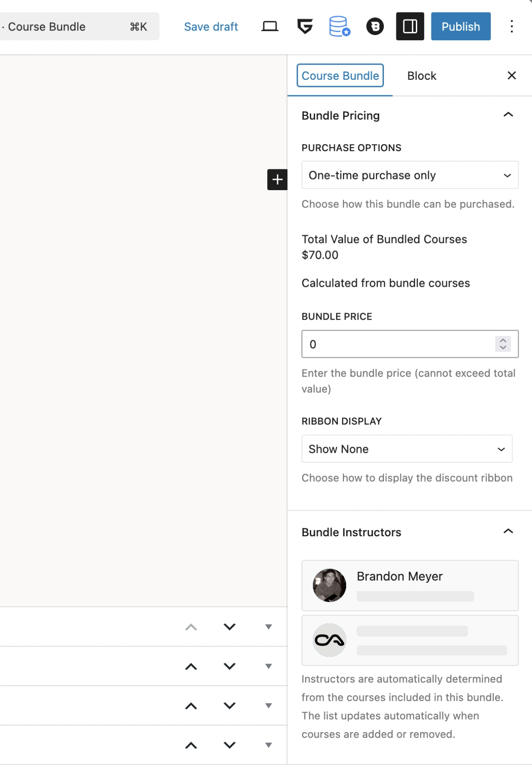This screenshot has height=765, width=532.
Task: Click the circular B plugin icon
Action: click(x=375, y=27)
